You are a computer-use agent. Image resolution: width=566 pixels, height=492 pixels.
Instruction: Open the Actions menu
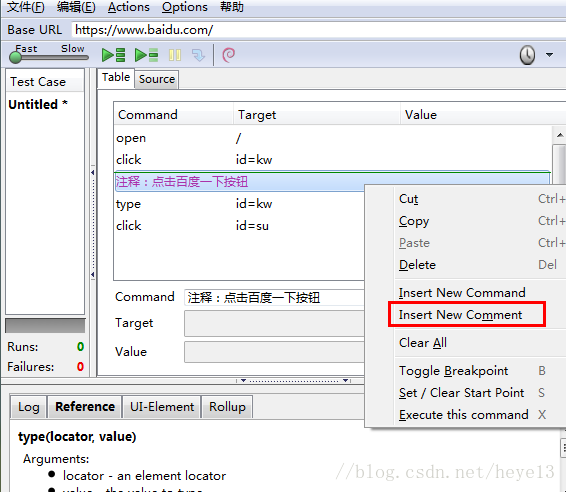click(x=129, y=7)
